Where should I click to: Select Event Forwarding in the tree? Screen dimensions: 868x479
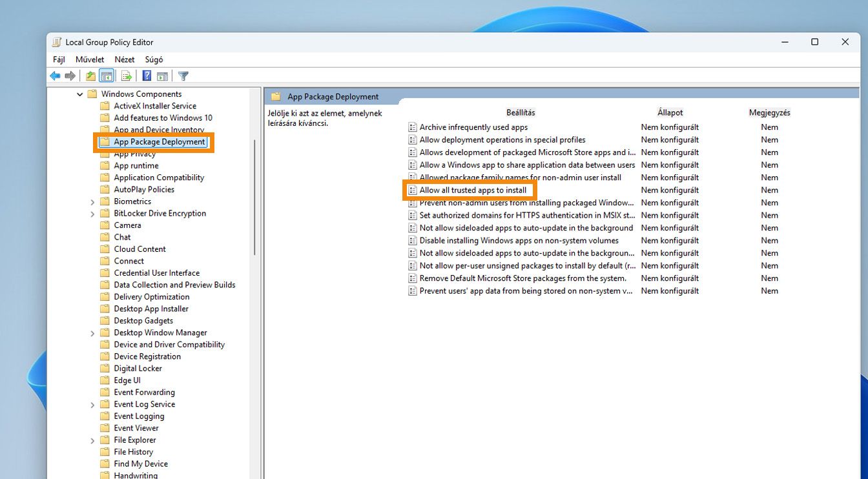(144, 392)
